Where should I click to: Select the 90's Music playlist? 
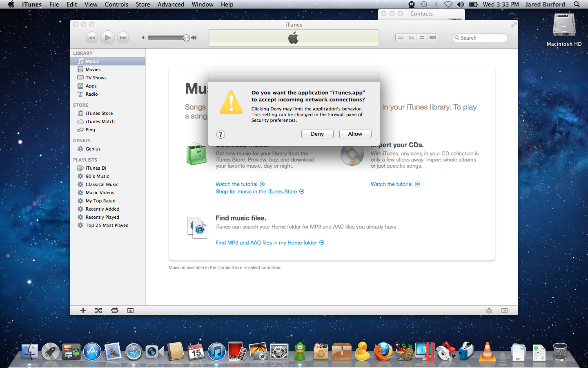107,176
